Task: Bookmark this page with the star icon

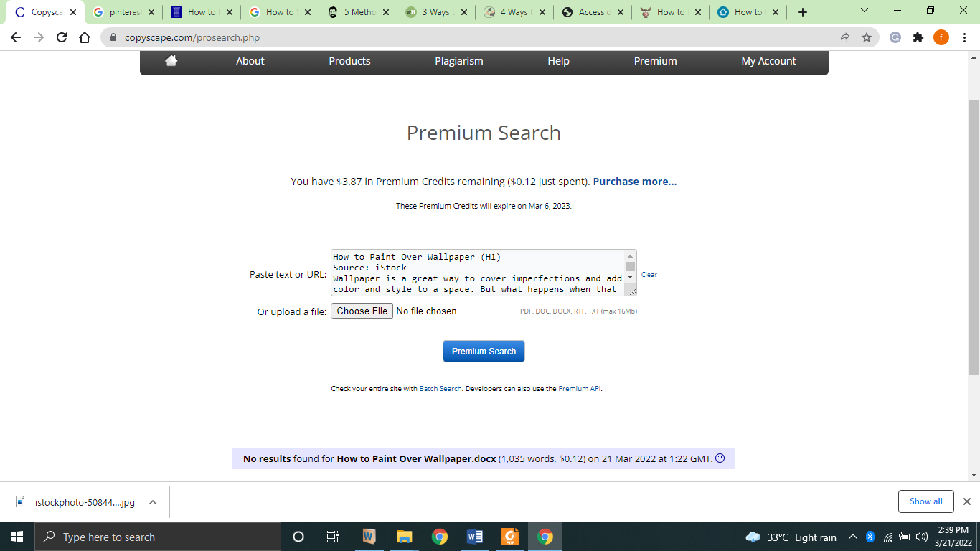Action: tap(867, 37)
